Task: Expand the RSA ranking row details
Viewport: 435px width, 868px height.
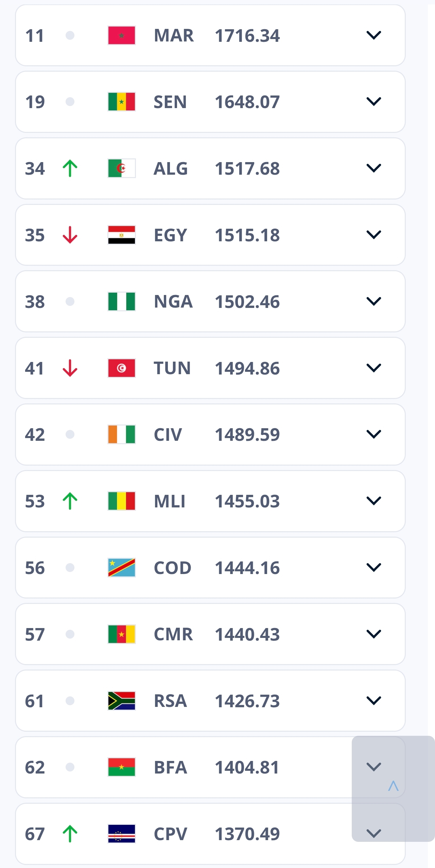Action: click(373, 700)
